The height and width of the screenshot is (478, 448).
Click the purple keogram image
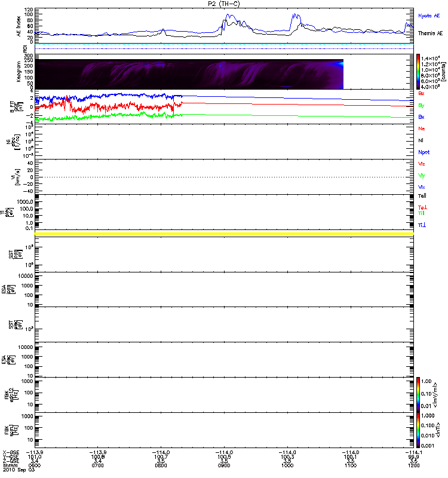189,74
